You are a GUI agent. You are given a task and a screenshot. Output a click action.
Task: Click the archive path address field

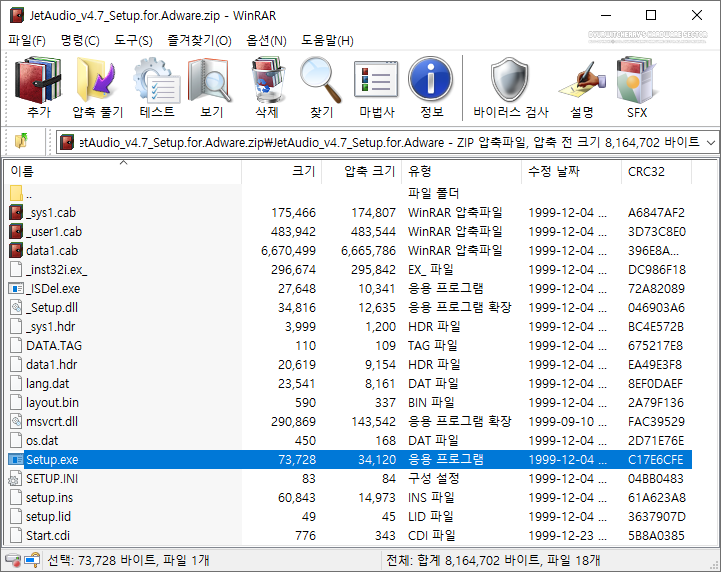point(386,142)
